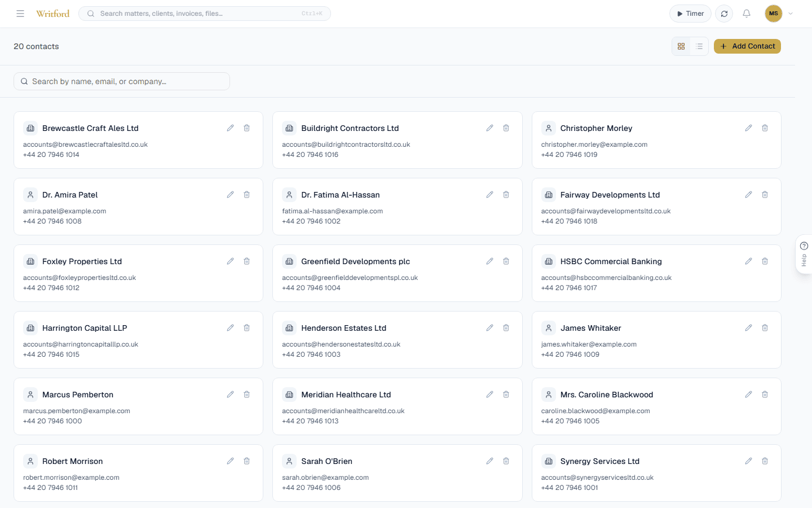812x508 pixels.
Task: Edit the Fairway Developments Ltd contact
Action: [x=749, y=195]
